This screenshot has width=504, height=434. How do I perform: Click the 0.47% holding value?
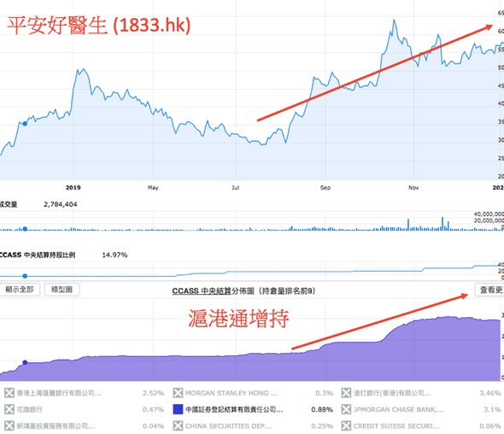tap(153, 409)
